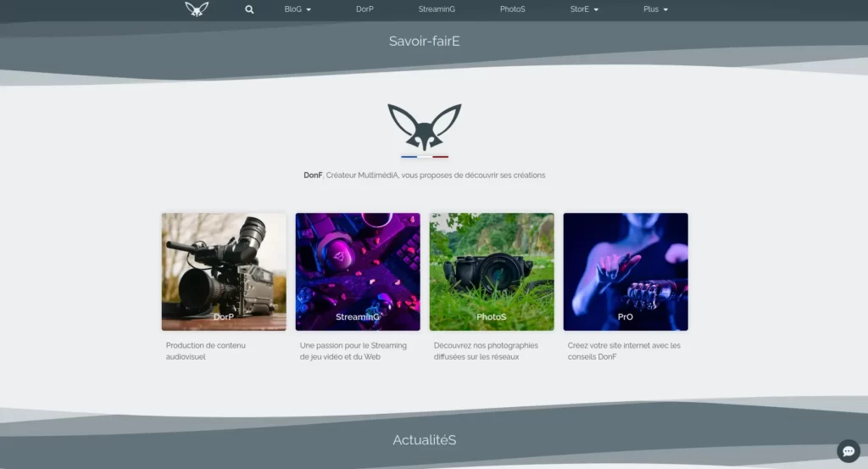Open the DorP menu item
The height and width of the screenshot is (469, 868).
pyautogui.click(x=364, y=9)
